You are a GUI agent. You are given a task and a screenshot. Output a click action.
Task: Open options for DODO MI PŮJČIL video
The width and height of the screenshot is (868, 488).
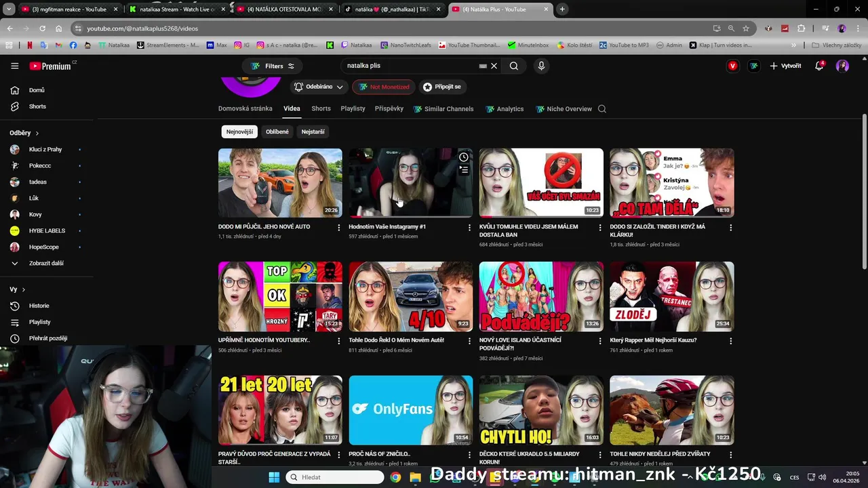[x=338, y=228]
